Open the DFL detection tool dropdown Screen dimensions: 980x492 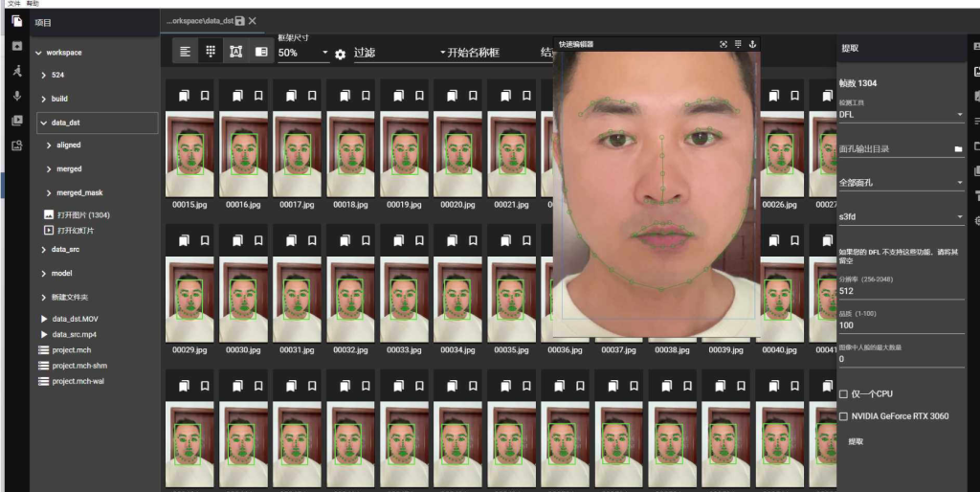(x=900, y=115)
